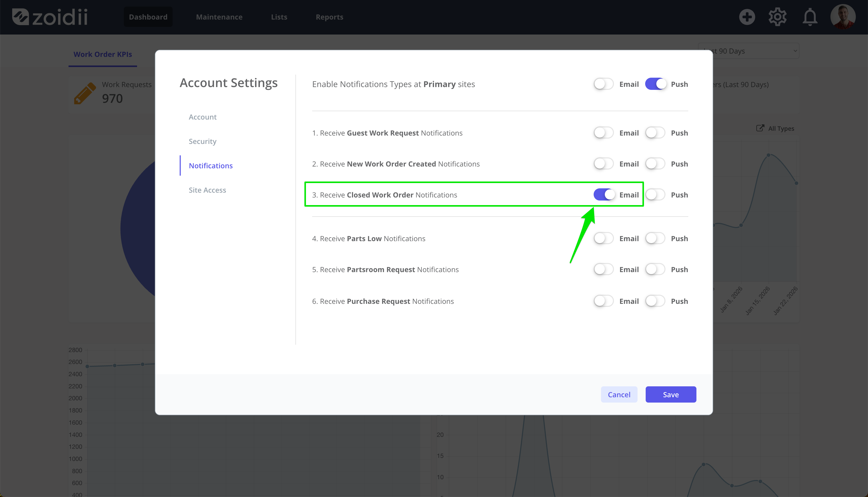Open the notifications bell icon
Screen dimensions: 868x497
point(810,18)
